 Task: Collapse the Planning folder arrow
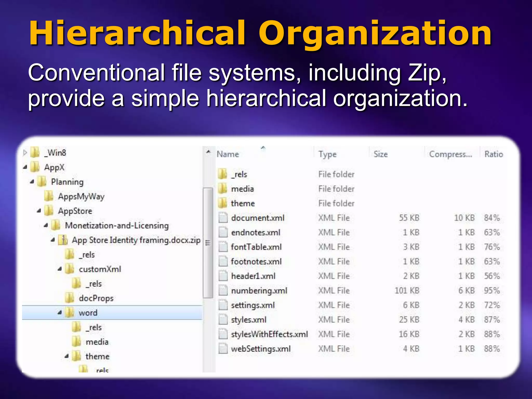[x=32, y=182]
